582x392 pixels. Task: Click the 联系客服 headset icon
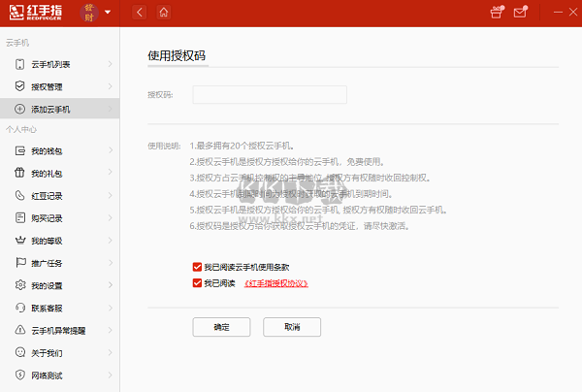coord(19,308)
